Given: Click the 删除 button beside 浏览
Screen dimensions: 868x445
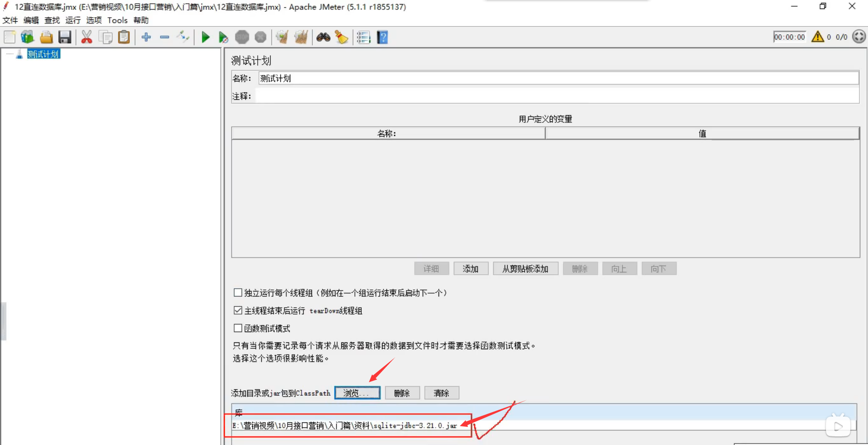Looking at the screenshot, I should tap(402, 393).
